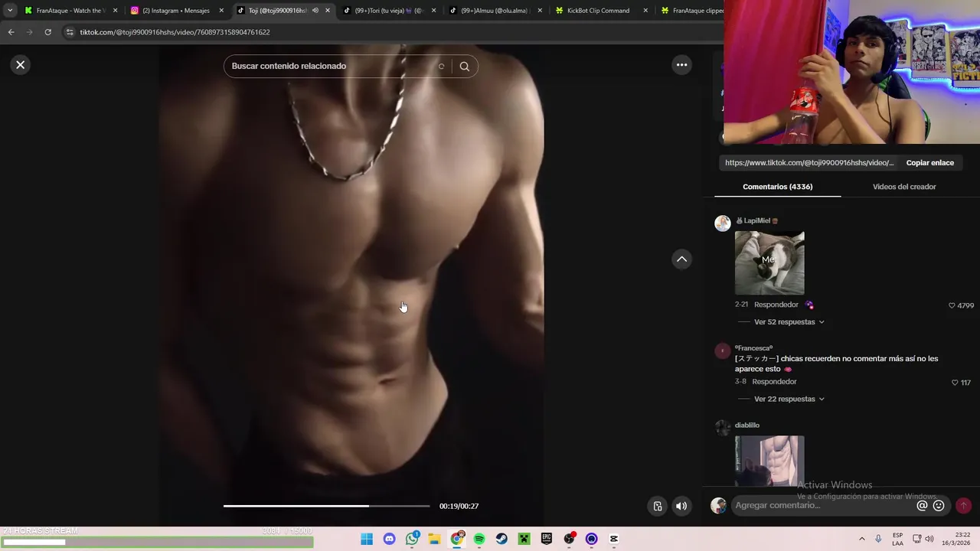This screenshot has width=980, height=551.
Task: Open the emoji picker icon
Action: point(939,505)
